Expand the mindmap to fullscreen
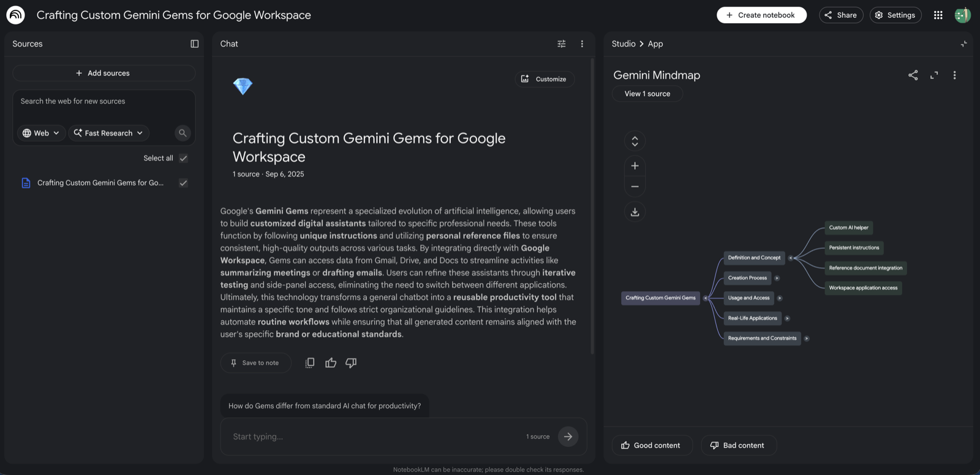The width and height of the screenshot is (980, 475). (x=934, y=75)
